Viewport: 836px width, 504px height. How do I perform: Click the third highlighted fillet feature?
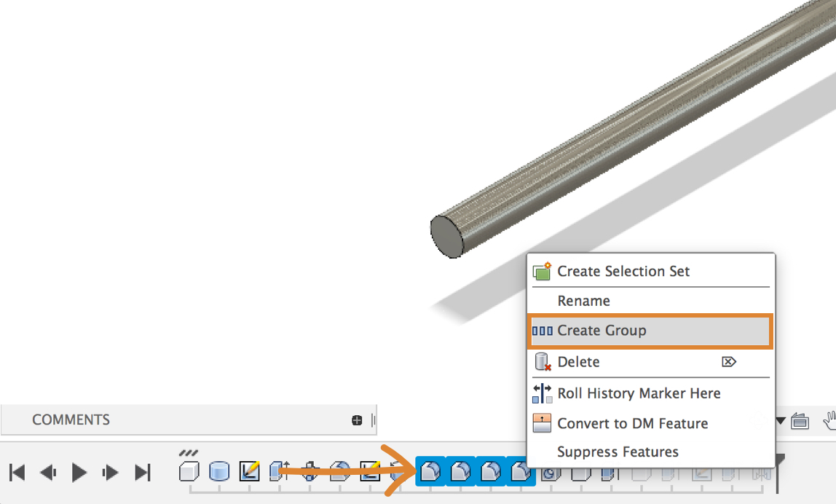(491, 471)
